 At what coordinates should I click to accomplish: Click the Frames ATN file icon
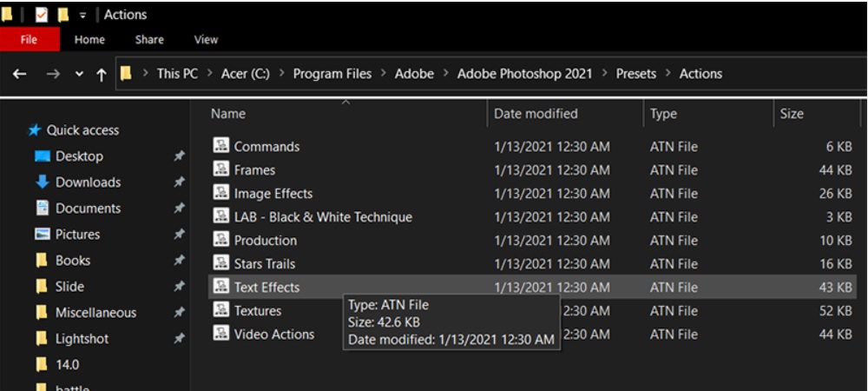[221, 169]
